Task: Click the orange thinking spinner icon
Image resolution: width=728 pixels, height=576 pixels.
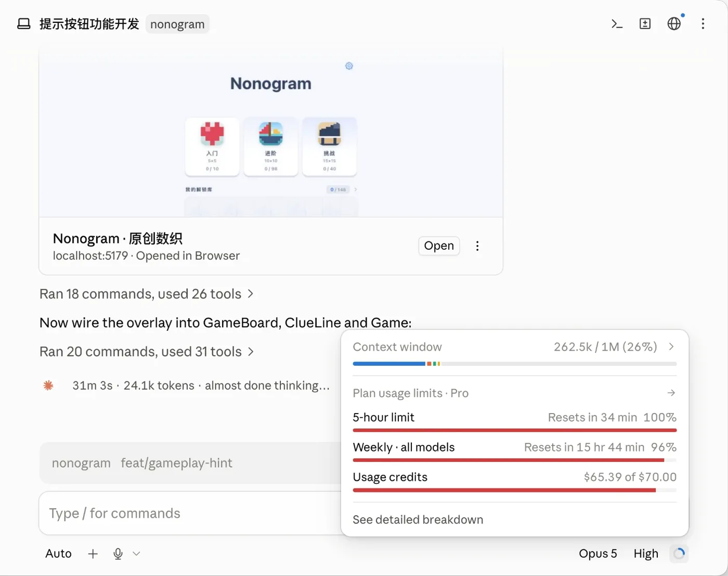Action: click(48, 386)
